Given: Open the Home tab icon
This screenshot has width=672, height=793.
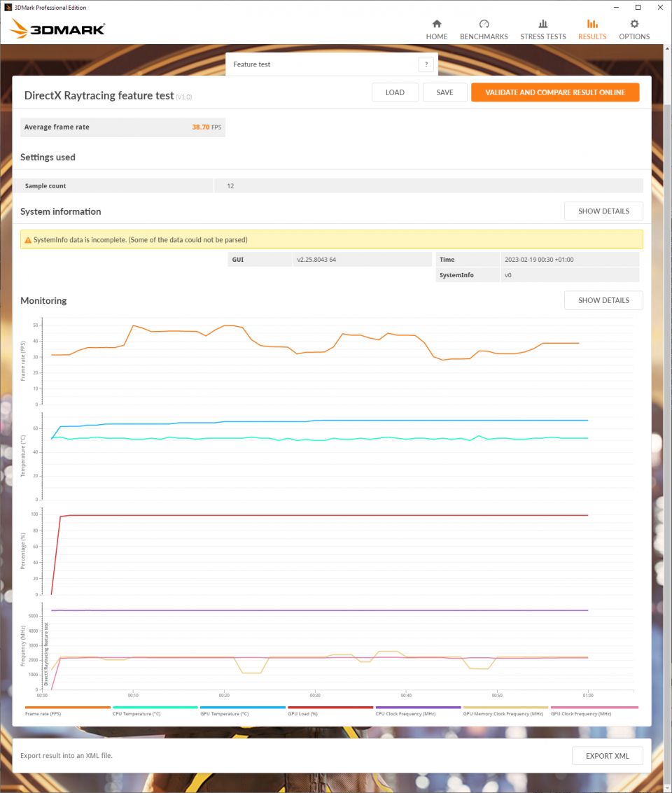Looking at the screenshot, I should pyautogui.click(x=437, y=24).
